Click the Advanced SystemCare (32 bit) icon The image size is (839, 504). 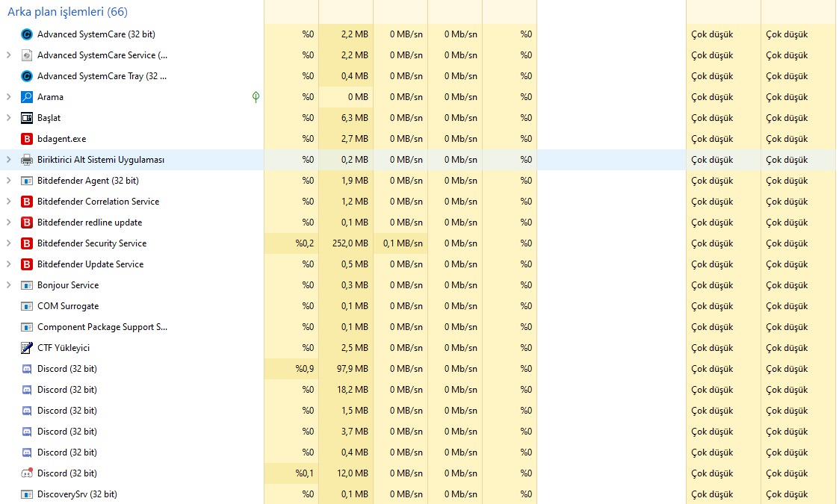point(27,34)
